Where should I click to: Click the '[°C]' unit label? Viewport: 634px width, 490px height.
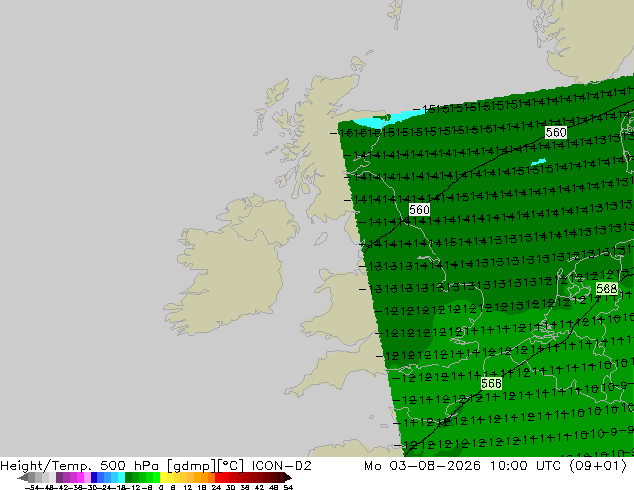[x=230, y=466]
